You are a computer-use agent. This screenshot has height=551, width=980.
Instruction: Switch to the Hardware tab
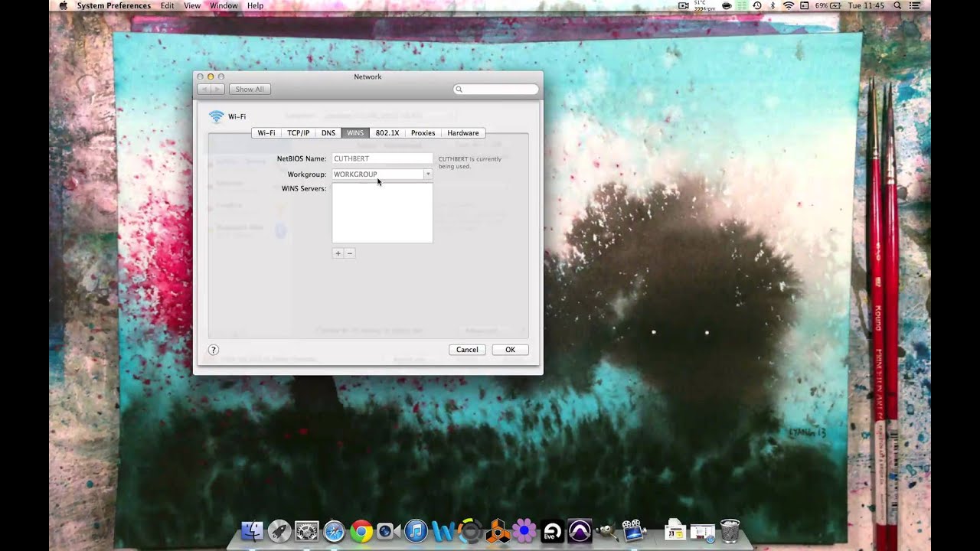[x=463, y=133]
